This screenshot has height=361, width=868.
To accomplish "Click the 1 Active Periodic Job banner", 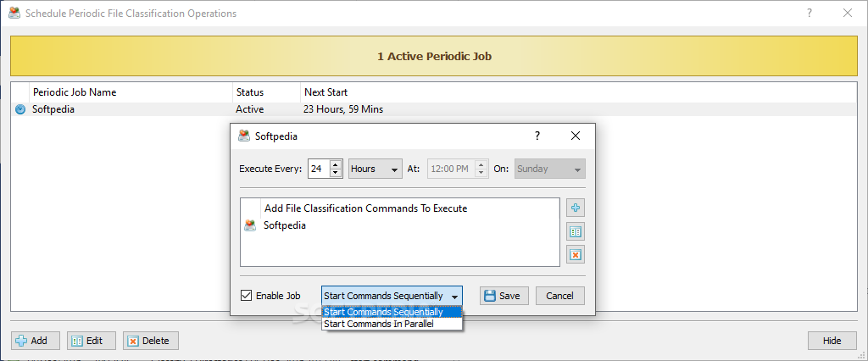I will click(434, 56).
